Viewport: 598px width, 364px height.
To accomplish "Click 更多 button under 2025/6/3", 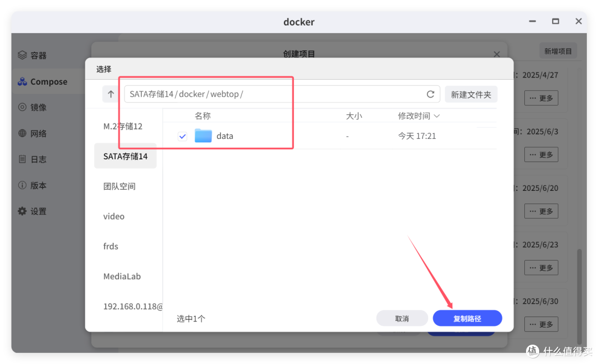I will pos(541,154).
